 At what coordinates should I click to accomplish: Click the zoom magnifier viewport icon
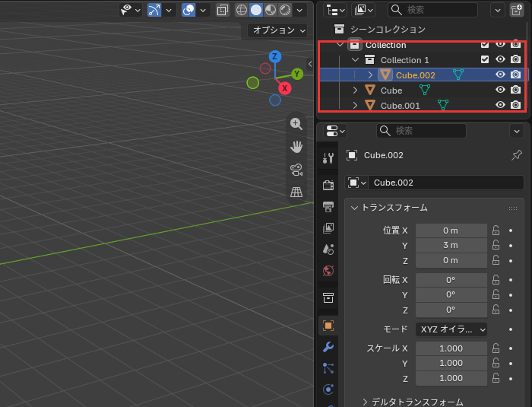pos(296,124)
